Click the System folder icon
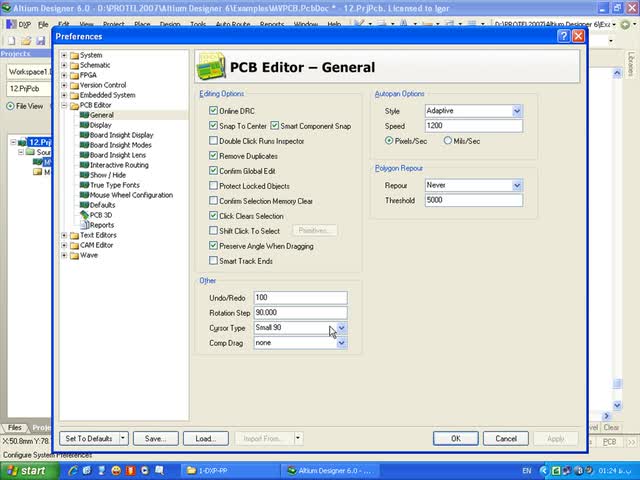The height and width of the screenshot is (480, 640). (74, 55)
